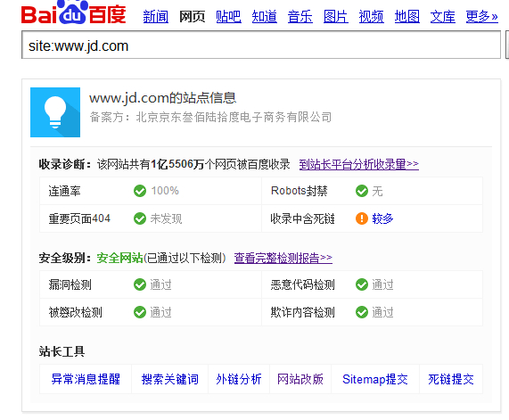This screenshot has width=509, height=420.
Task: Open 查看完整检测报告>> link
Action: [x=283, y=259]
